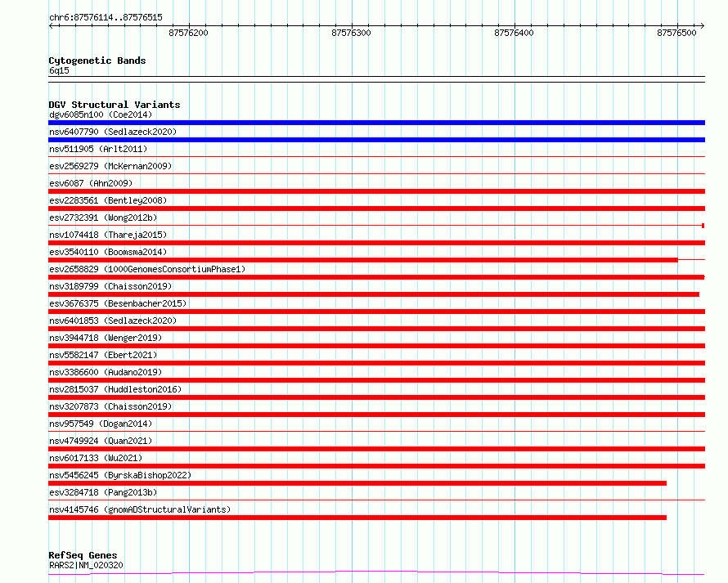The height and width of the screenshot is (583, 728).
Task: Open variant nsv4749924 (Quan2021)
Action: point(101,441)
